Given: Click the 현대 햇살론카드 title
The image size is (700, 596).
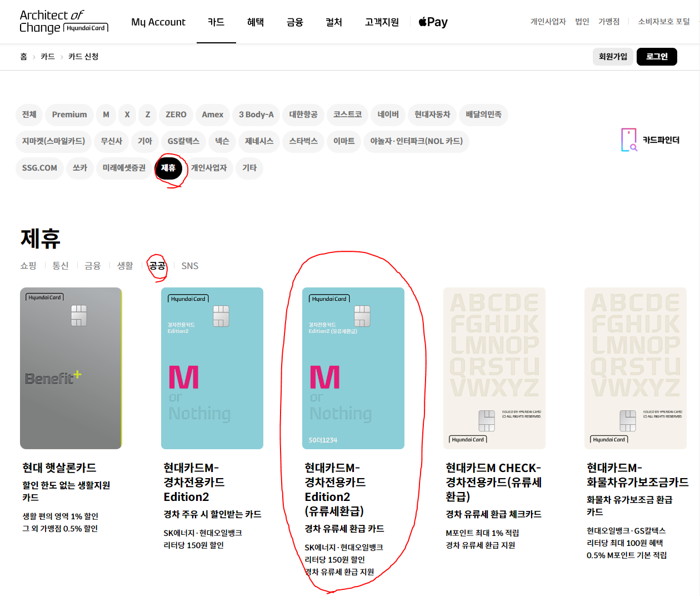Looking at the screenshot, I should pyautogui.click(x=59, y=468).
